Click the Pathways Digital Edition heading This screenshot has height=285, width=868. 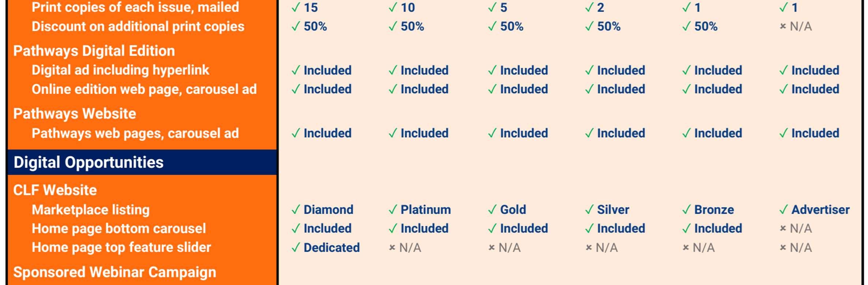click(x=94, y=51)
